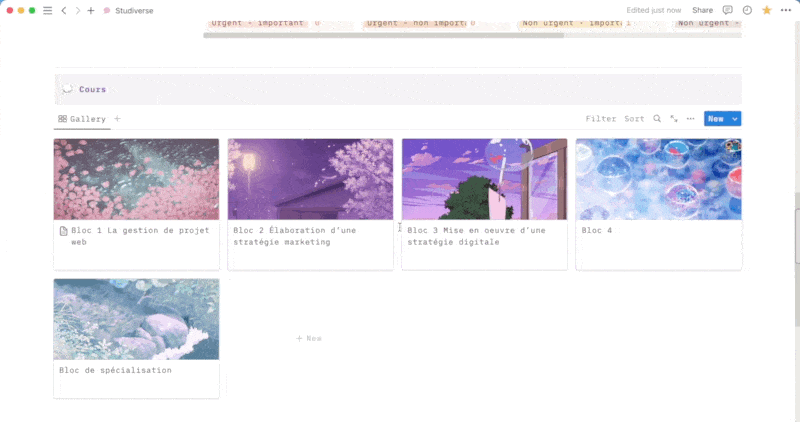800x422 pixels.
Task: Add a card with + New
Action: point(309,338)
